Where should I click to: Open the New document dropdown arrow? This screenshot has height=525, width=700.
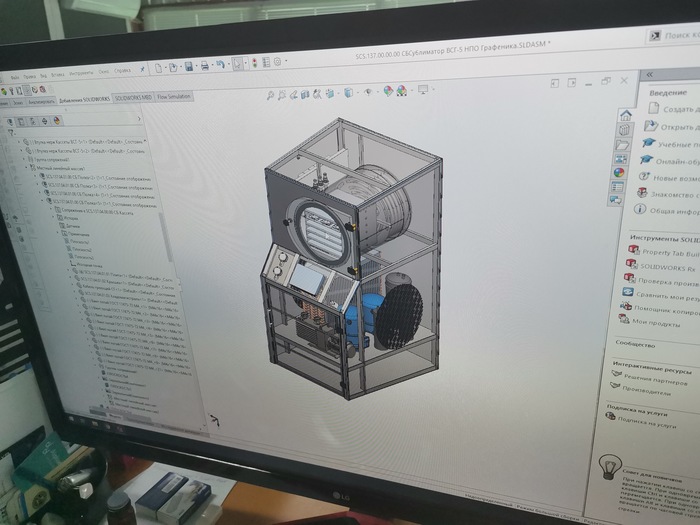click(165, 67)
